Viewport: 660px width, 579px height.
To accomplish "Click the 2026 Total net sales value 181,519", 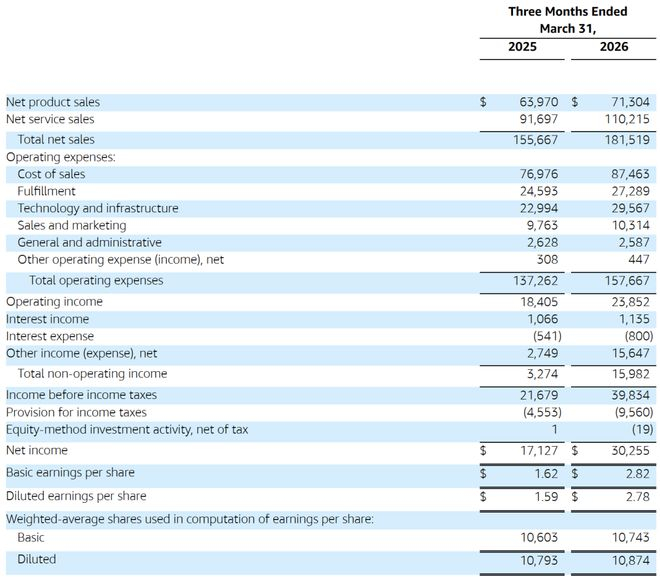I will (627, 140).
